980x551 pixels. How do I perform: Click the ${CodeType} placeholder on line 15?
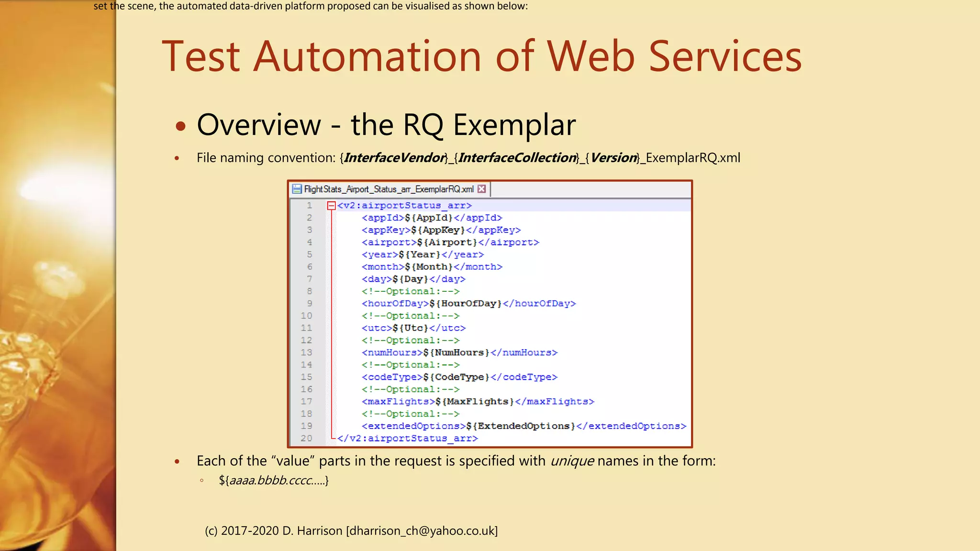(x=457, y=377)
